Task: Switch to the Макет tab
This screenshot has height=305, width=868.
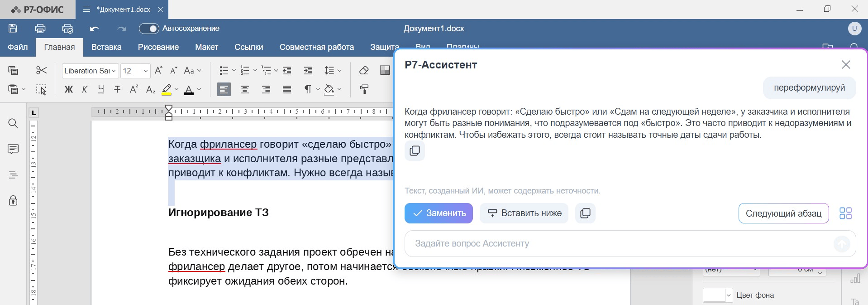Action: coord(207,47)
